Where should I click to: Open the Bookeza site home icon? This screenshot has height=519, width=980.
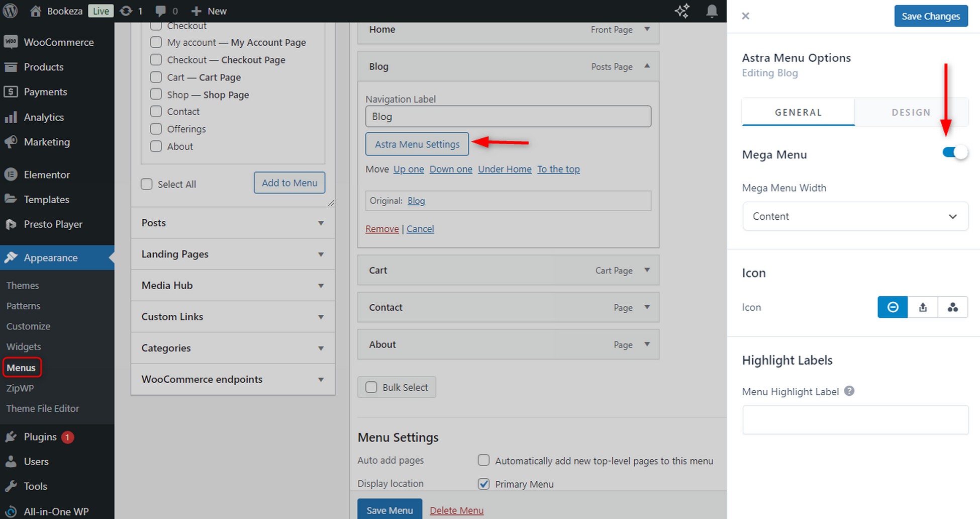click(35, 11)
